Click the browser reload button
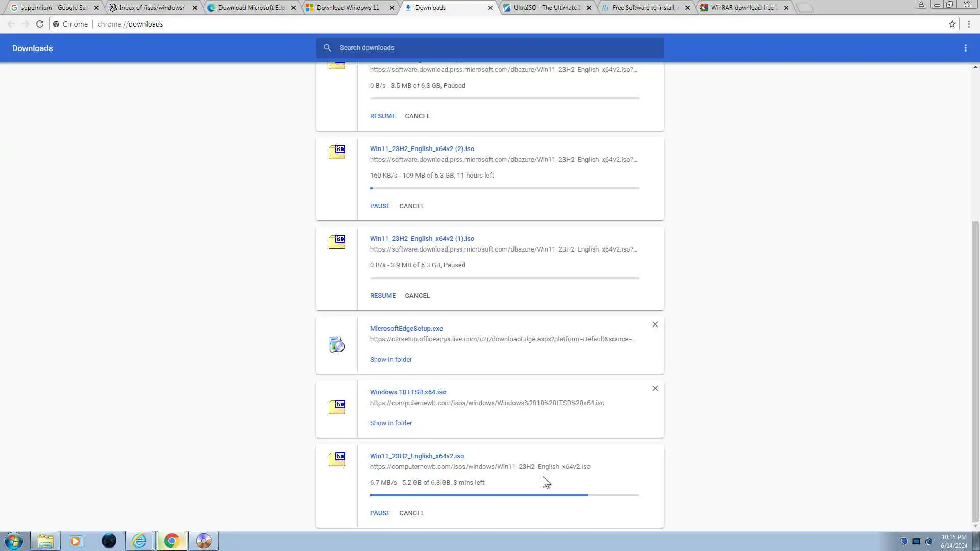Viewport: 980px width, 551px height. 40,24
